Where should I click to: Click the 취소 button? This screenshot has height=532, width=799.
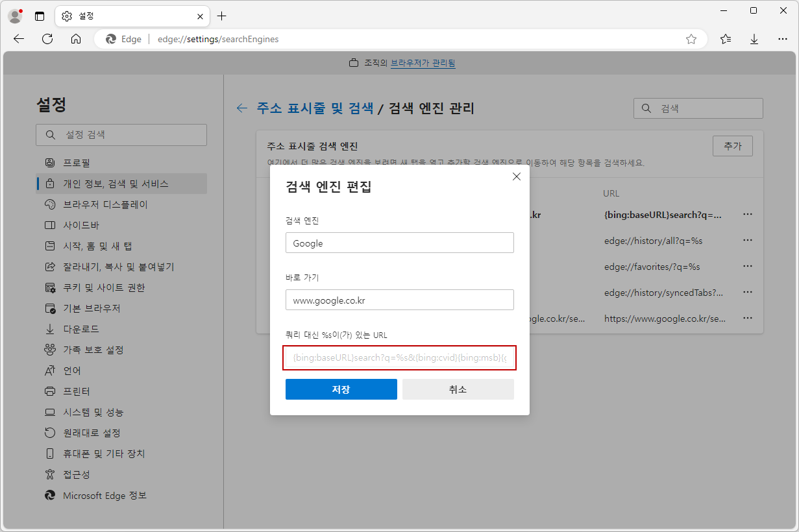coord(458,389)
